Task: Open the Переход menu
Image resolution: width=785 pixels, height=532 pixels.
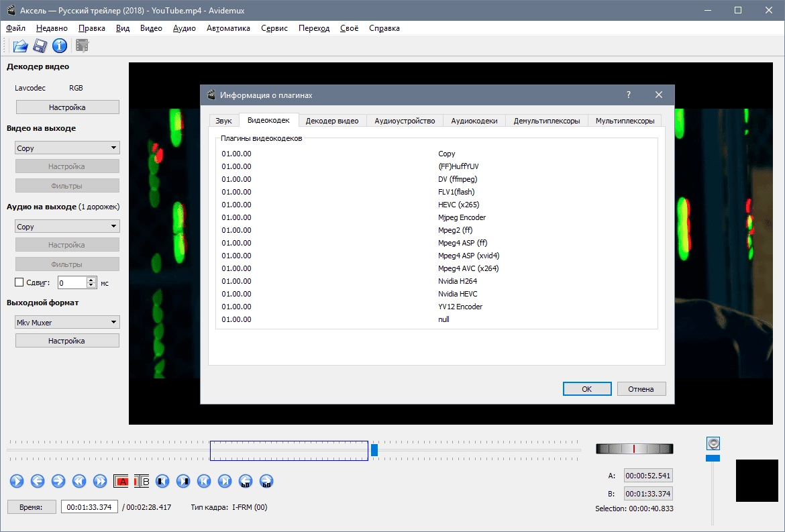Action: [314, 28]
